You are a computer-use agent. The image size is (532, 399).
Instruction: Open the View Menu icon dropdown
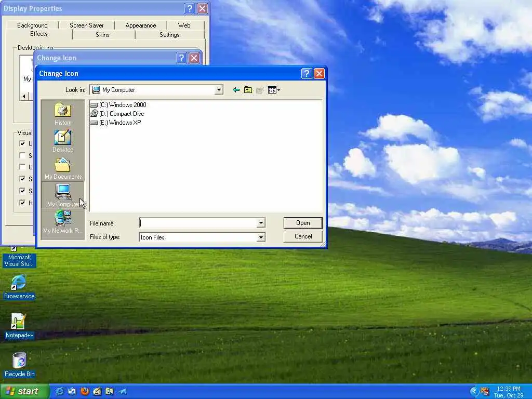tap(273, 90)
